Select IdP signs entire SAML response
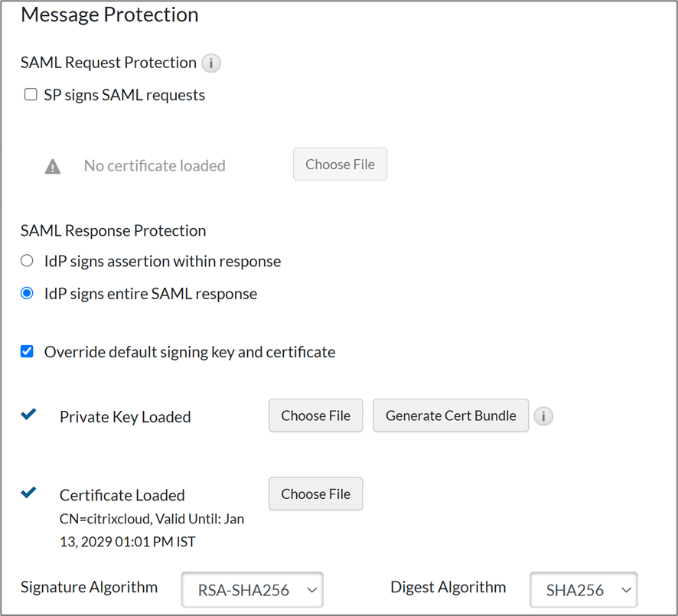The height and width of the screenshot is (616, 678). 27,293
